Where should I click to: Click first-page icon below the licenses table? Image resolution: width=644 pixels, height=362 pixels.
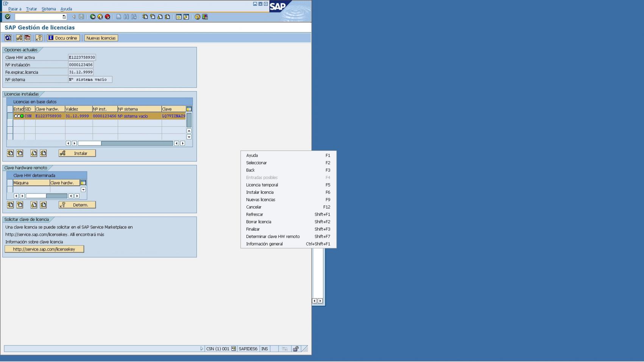click(10, 153)
